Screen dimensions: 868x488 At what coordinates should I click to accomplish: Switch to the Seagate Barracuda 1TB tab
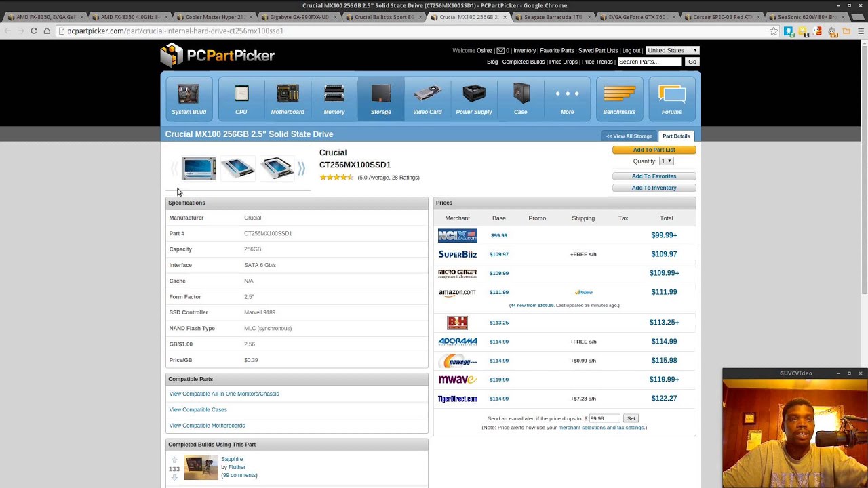553,17
